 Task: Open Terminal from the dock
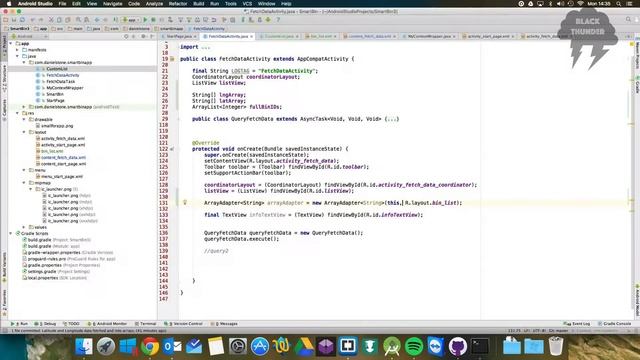480,347
